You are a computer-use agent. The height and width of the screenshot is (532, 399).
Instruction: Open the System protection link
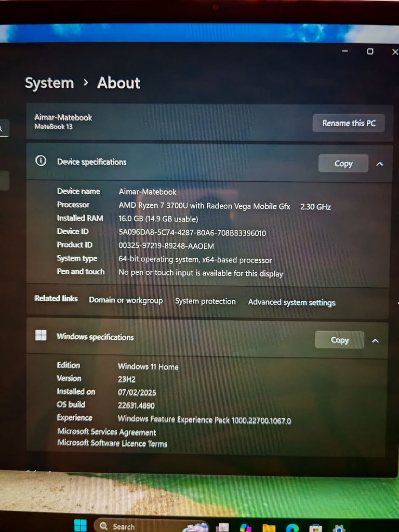[205, 301]
